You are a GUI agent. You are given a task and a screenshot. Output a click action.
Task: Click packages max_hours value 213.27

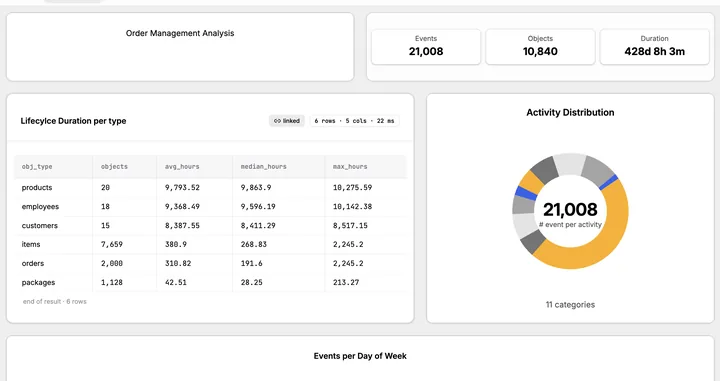click(346, 282)
